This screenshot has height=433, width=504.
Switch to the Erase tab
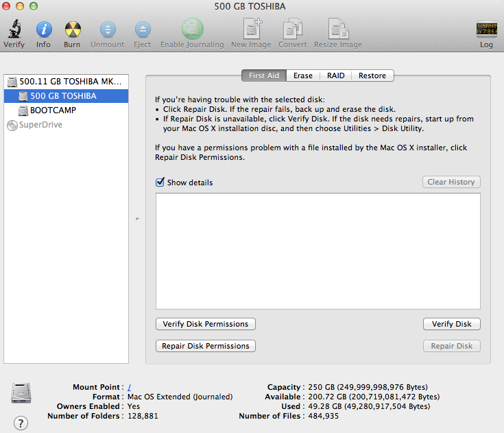[x=303, y=75]
